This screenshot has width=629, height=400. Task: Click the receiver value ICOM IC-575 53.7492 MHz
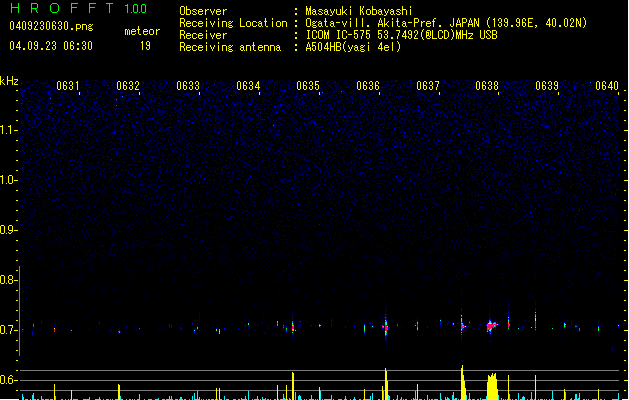401,35
